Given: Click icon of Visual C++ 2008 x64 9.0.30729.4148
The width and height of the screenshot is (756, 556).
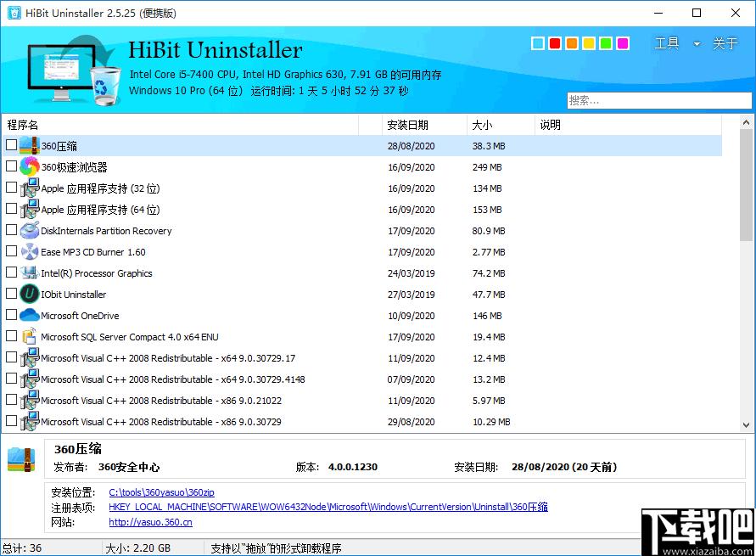Looking at the screenshot, I should click(x=30, y=379).
